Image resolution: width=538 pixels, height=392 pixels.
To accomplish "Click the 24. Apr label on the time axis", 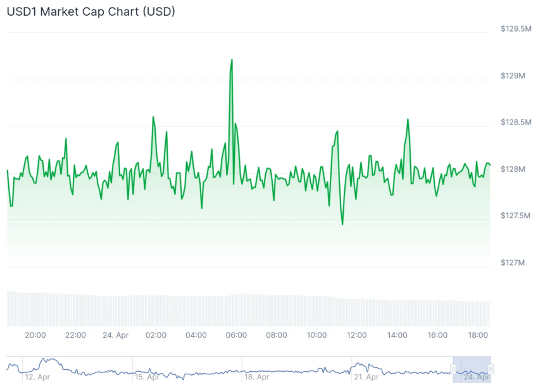I will (x=116, y=335).
